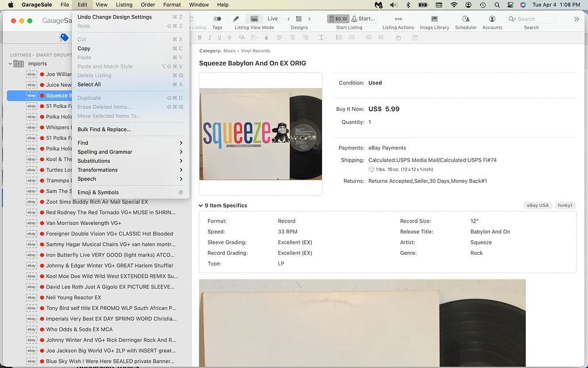
Task: Click the ink drop text color icon
Action: [266, 37]
